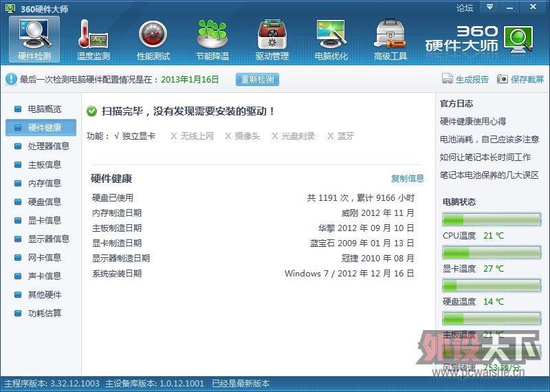Click the 显卡温度 progress bar

click(492, 252)
